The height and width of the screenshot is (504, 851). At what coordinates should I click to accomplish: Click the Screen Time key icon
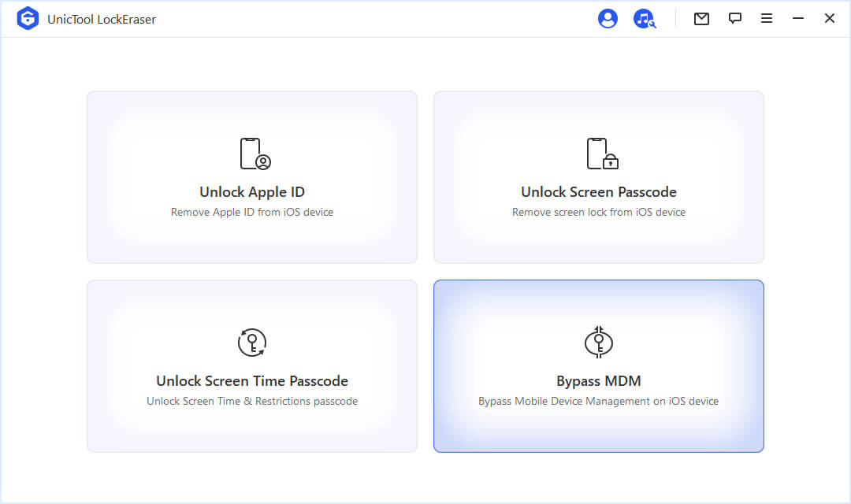tap(252, 343)
